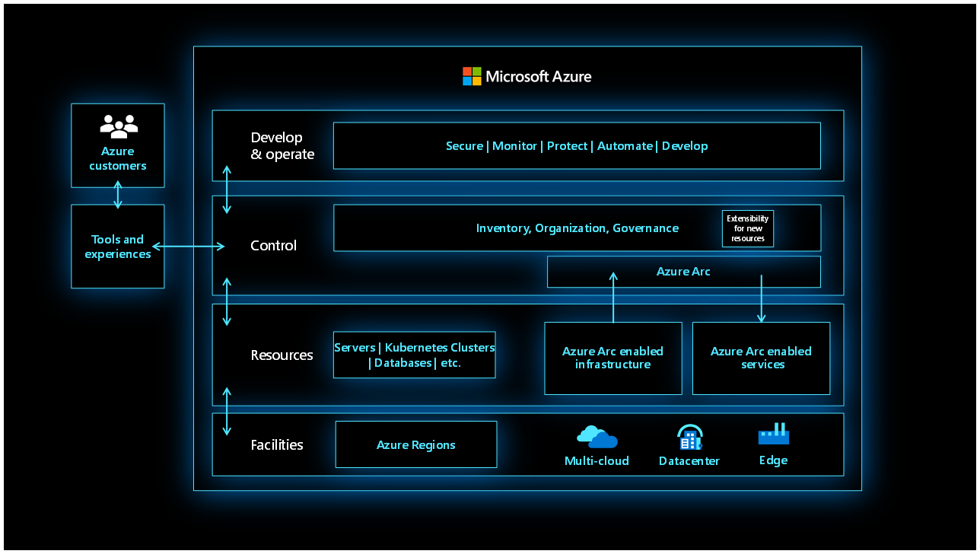Click the Inventory, Organization, Governance panel
Viewport: 980px width, 554px height.
coord(577,228)
